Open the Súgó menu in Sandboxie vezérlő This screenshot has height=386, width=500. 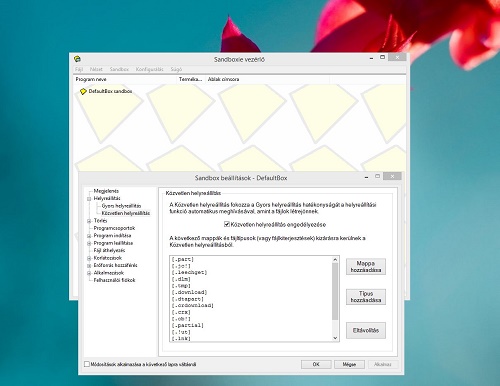(176, 69)
